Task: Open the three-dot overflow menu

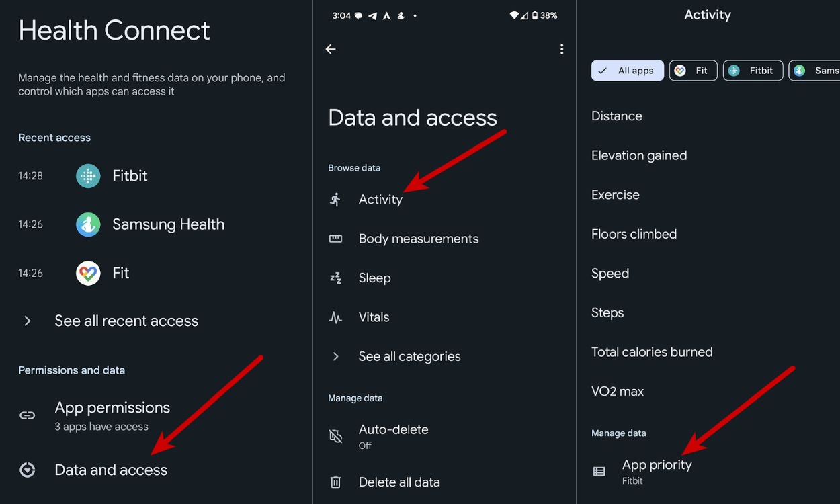Action: [562, 48]
